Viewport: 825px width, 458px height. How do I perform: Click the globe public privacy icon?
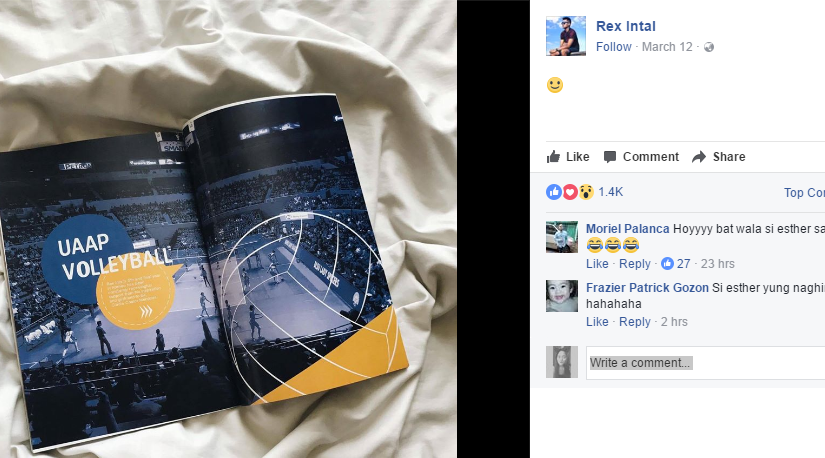[709, 47]
